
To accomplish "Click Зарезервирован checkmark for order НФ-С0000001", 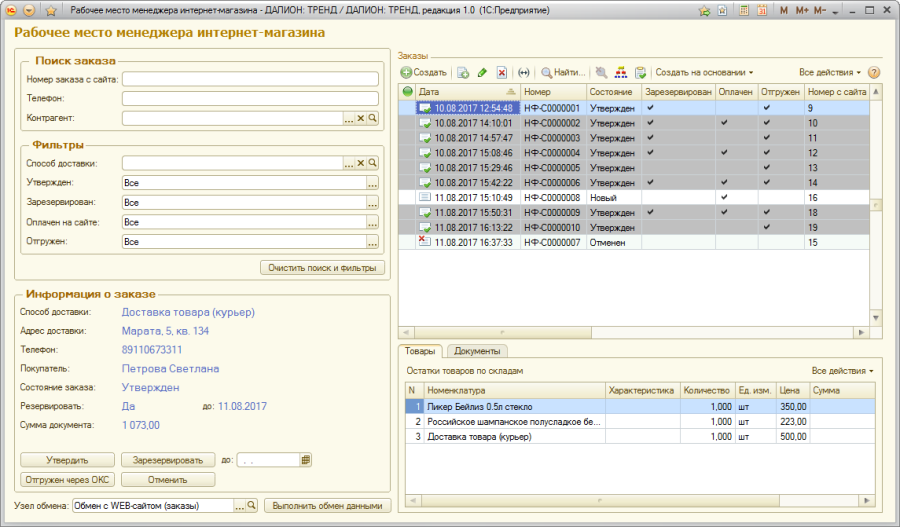I will click(x=650, y=108).
